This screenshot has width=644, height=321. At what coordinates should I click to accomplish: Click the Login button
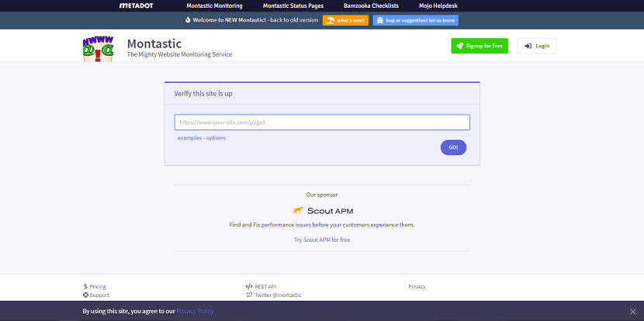[x=537, y=46]
